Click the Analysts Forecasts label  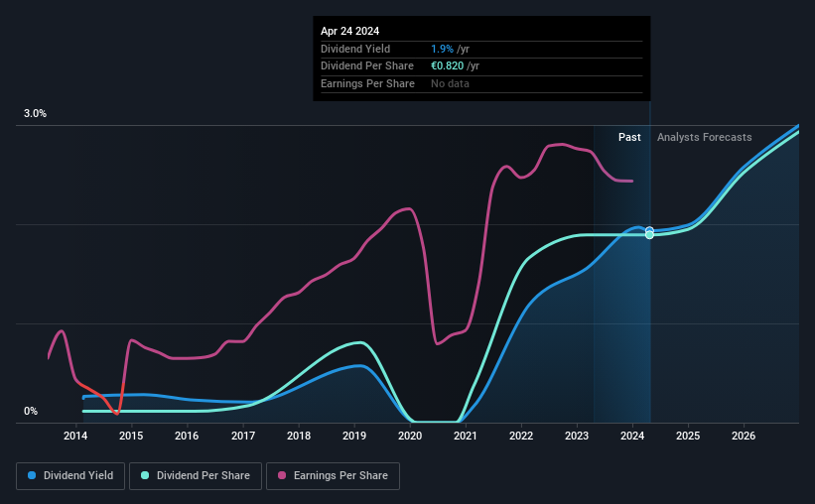[704, 137]
